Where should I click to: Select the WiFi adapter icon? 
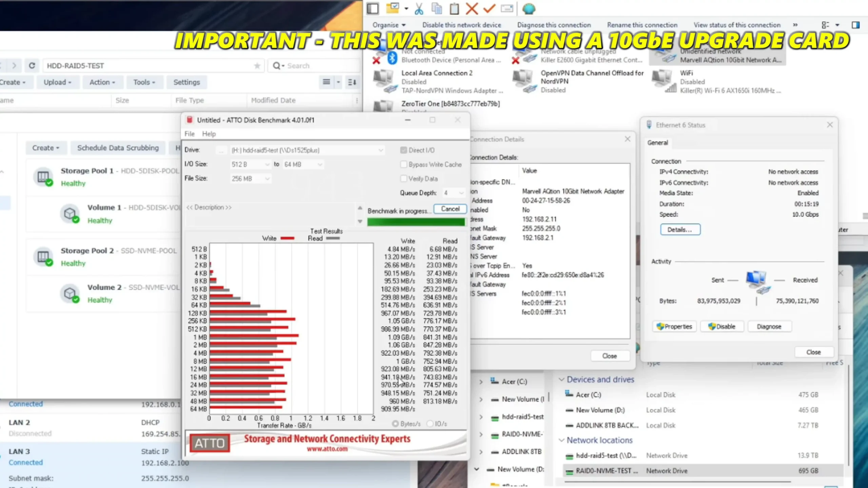point(664,81)
